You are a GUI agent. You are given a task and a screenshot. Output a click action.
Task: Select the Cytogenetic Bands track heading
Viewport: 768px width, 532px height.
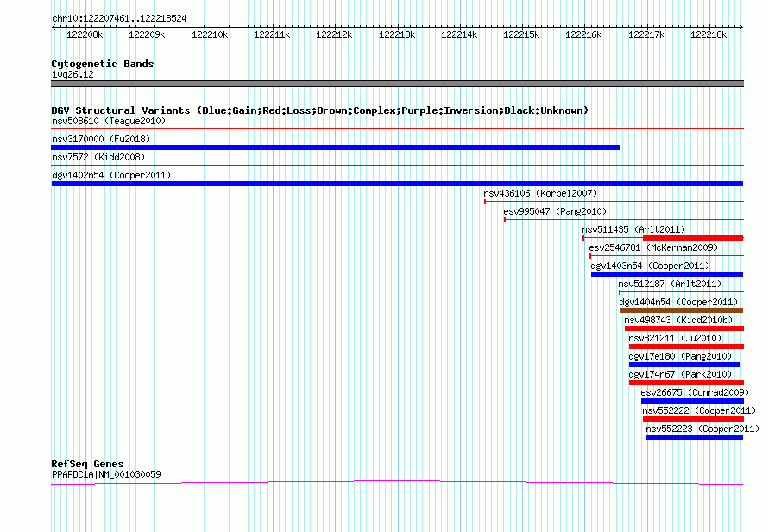(102, 64)
